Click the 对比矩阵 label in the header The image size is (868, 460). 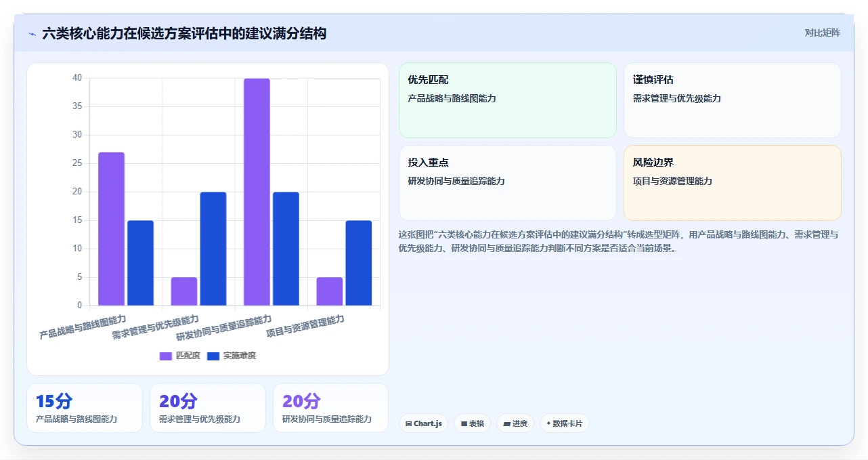[x=822, y=33]
